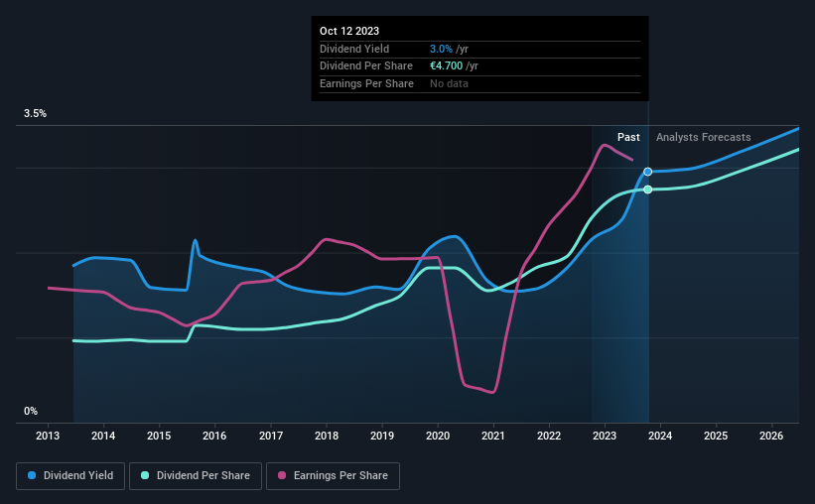
Task: Click the teal Dividend Per Share marker dot
Action: (x=647, y=189)
